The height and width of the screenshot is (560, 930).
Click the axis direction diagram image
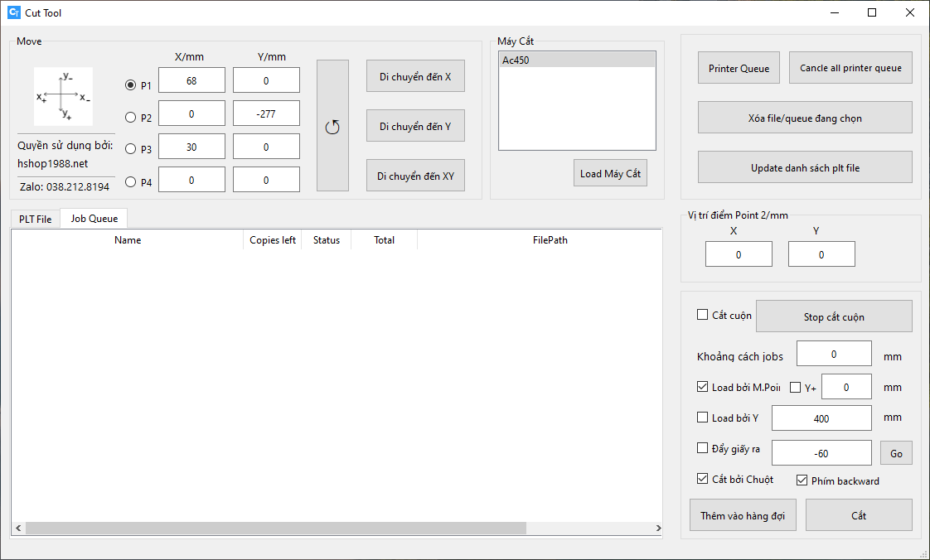tap(63, 97)
